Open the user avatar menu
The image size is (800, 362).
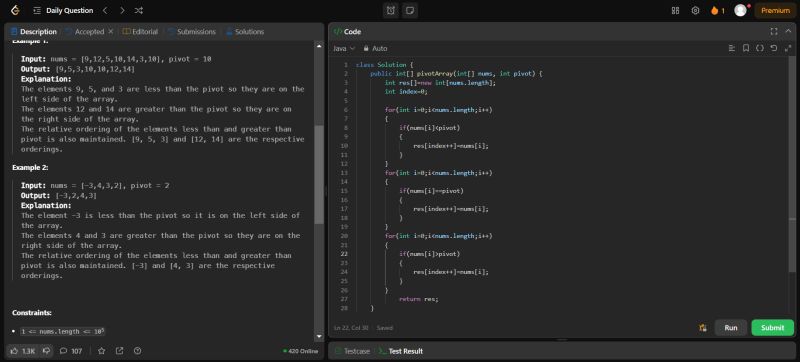740,10
